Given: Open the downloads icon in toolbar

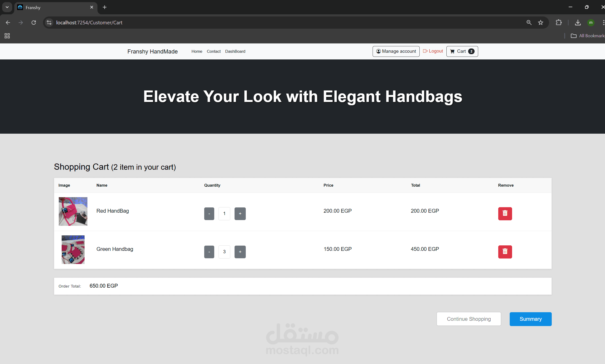Looking at the screenshot, I should click(x=578, y=23).
